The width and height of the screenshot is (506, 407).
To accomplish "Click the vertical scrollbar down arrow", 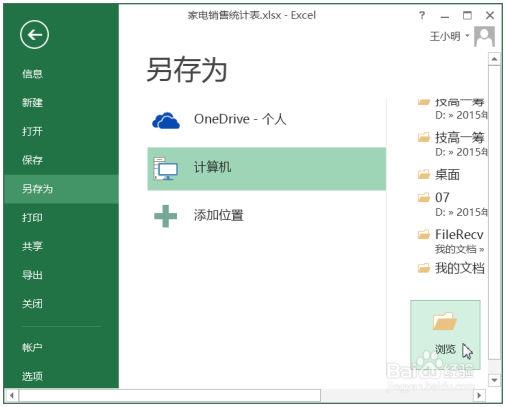I will coord(494,380).
